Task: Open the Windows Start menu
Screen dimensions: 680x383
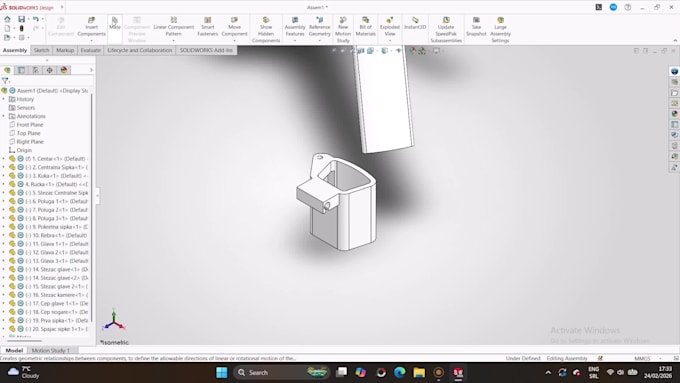Action: (222, 373)
